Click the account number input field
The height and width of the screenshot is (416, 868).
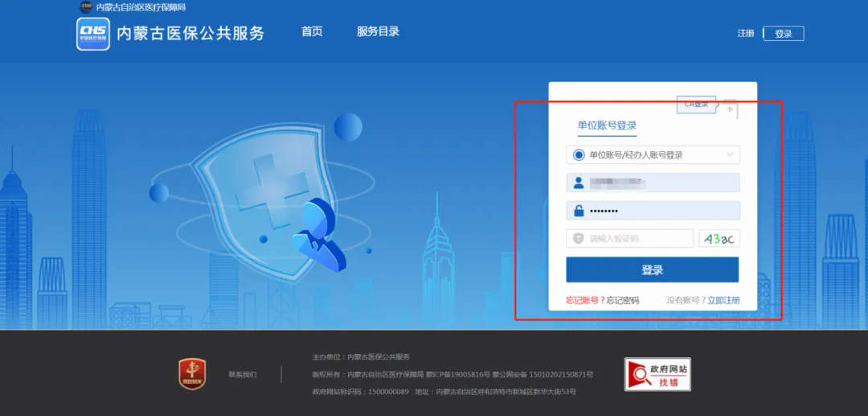pyautogui.click(x=653, y=183)
